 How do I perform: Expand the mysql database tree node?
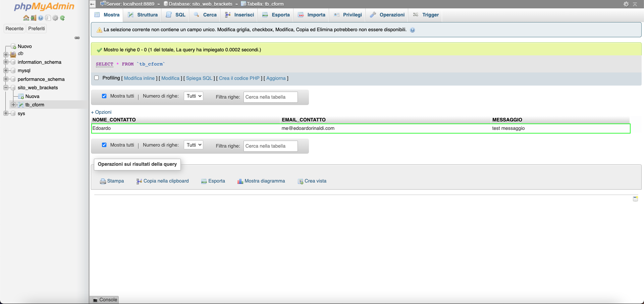[x=6, y=70]
